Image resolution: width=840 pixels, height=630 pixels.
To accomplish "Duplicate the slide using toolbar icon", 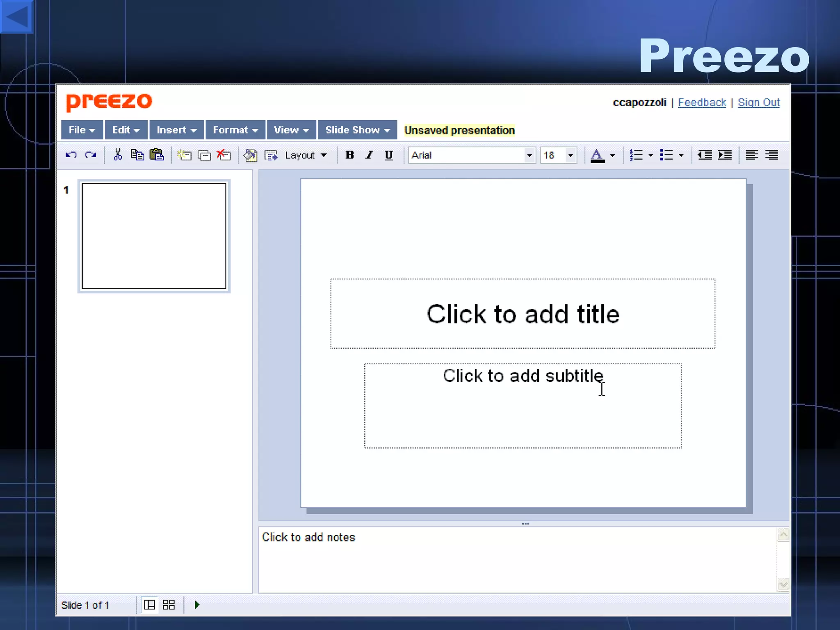I will 204,155.
